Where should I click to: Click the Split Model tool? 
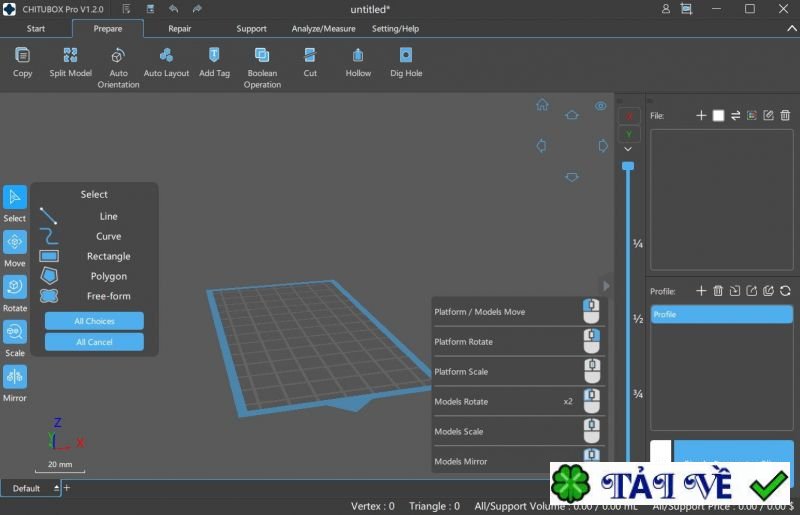click(70, 61)
